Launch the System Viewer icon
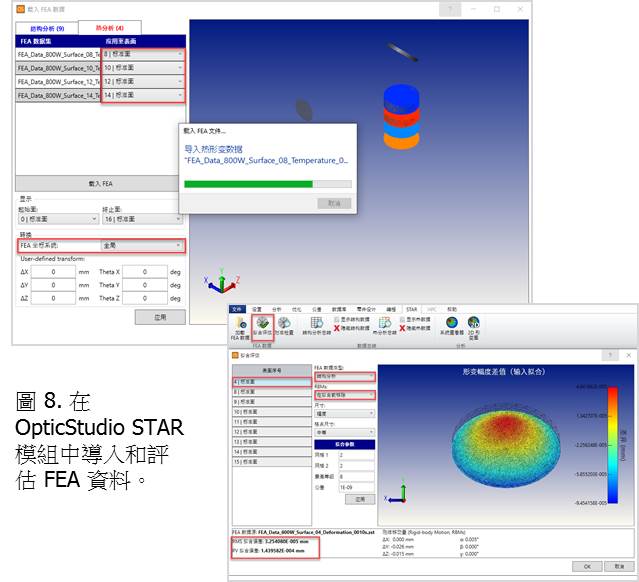The width and height of the screenshot is (639, 582). point(452,326)
